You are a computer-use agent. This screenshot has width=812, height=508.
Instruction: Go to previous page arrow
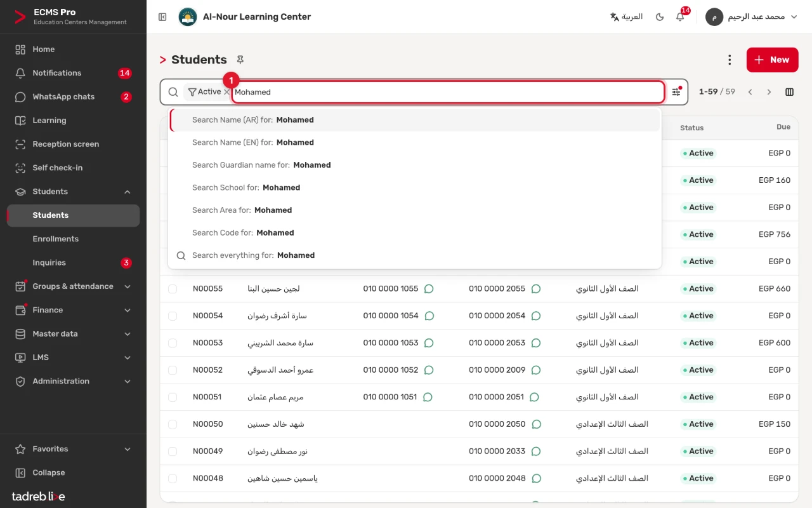tap(750, 92)
